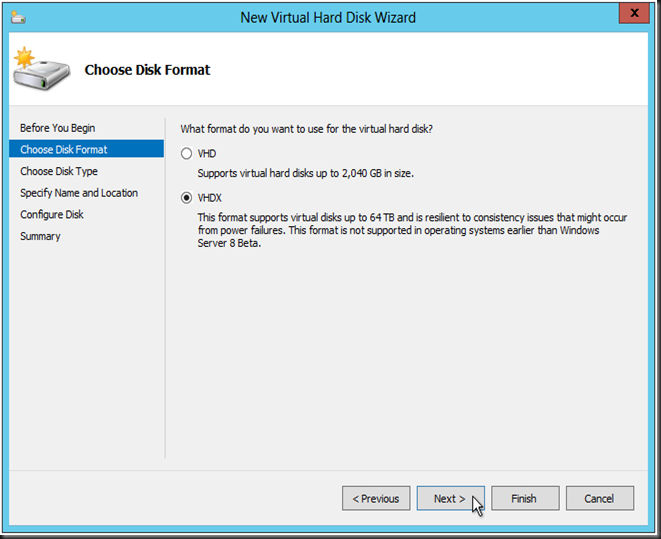This screenshot has width=661, height=539.
Task: Click the 'Choose Disk Format' page heading
Action: (147, 70)
